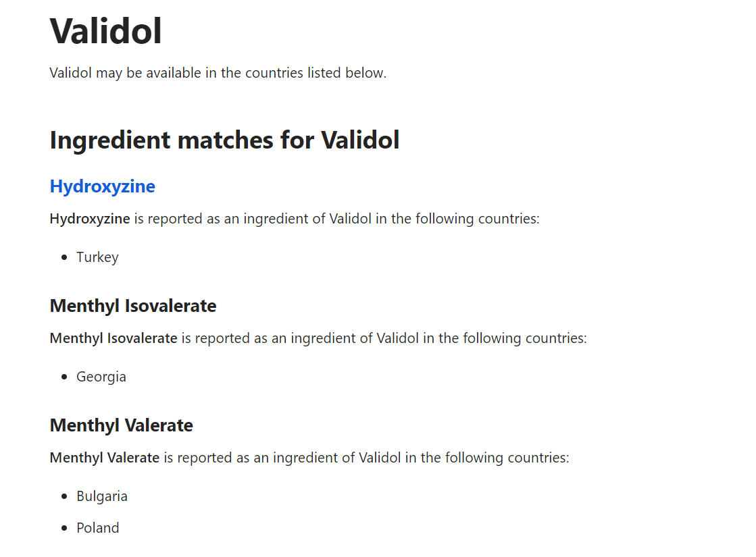
Task: Select the Georgia list item
Action: (x=101, y=377)
